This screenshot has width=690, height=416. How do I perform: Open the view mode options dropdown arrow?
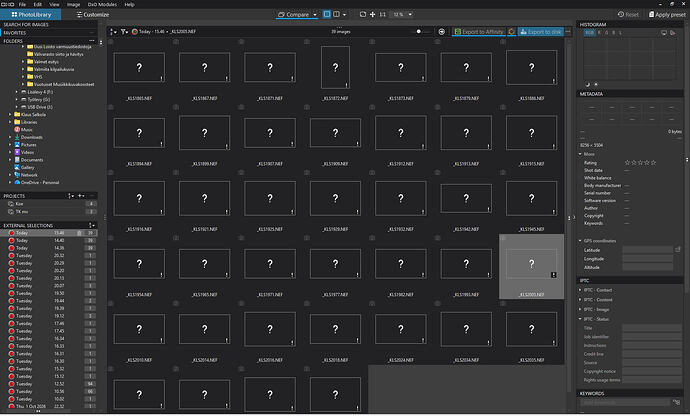(x=345, y=15)
